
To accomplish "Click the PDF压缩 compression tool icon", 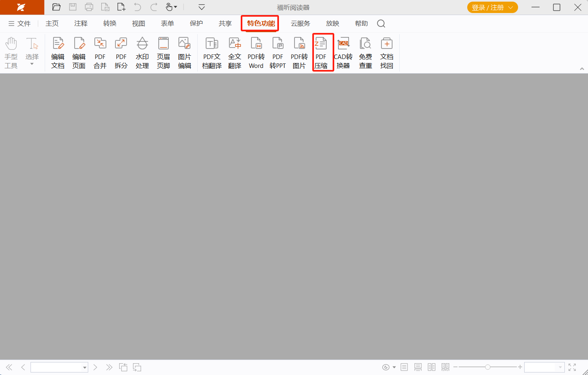I will 321,52.
